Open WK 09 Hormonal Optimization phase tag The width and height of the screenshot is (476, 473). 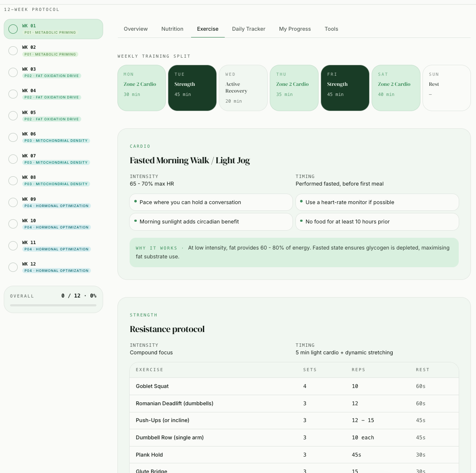click(x=56, y=206)
